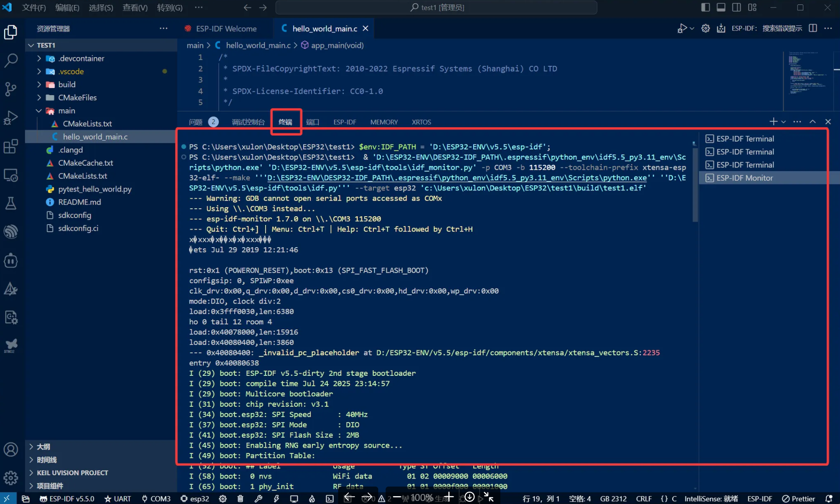Click the notifications bell in status bar
Screen dimensions: 840x504
829,498
